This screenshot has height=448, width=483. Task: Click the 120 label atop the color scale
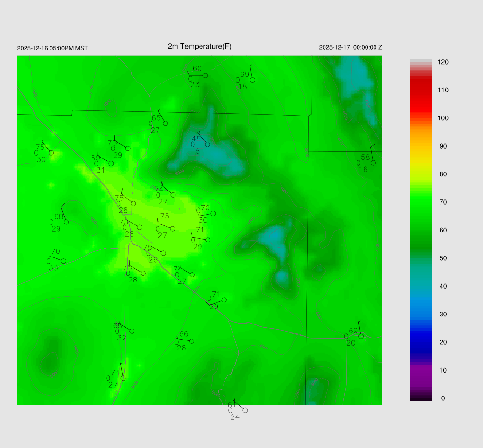442,62
